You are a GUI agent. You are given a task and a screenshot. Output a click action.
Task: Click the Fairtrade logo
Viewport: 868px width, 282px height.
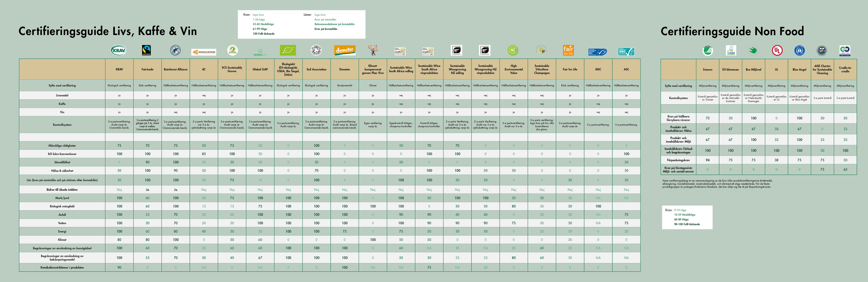146,50
